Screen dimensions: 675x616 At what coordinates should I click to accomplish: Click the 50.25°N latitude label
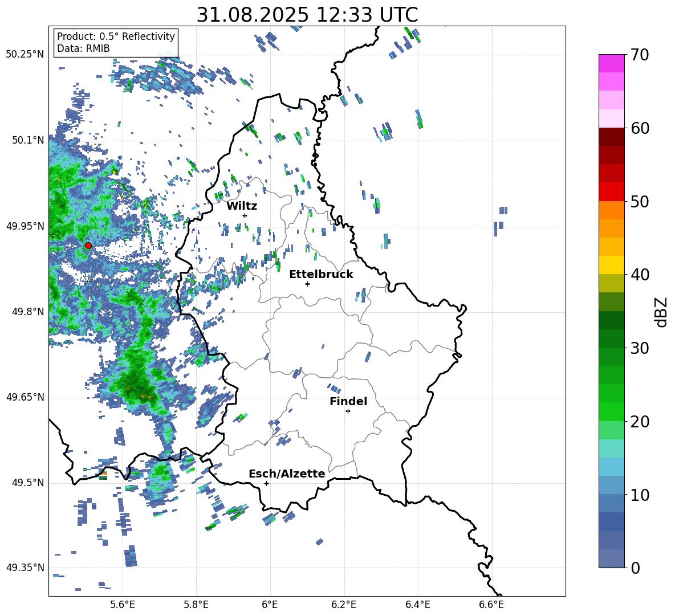(25, 55)
